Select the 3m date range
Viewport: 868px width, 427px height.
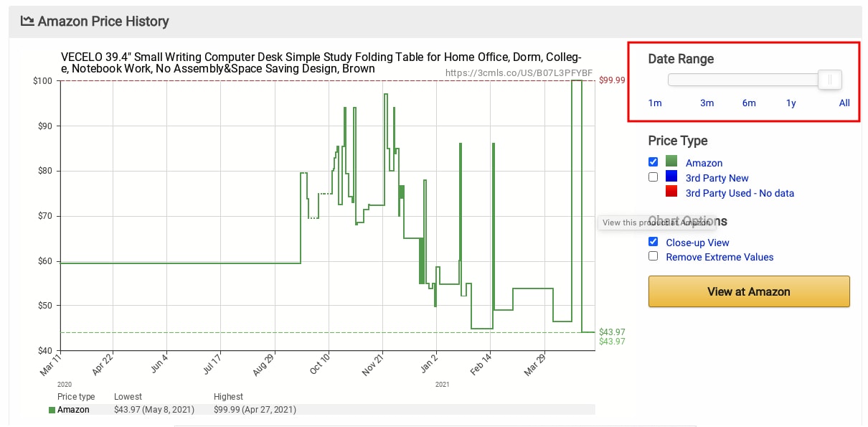coord(707,103)
